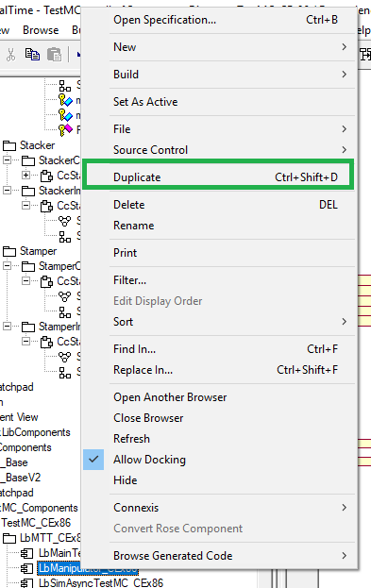
Task: Click the LbSimAsyncTestMC_CEx86 component icon
Action: (x=27, y=583)
